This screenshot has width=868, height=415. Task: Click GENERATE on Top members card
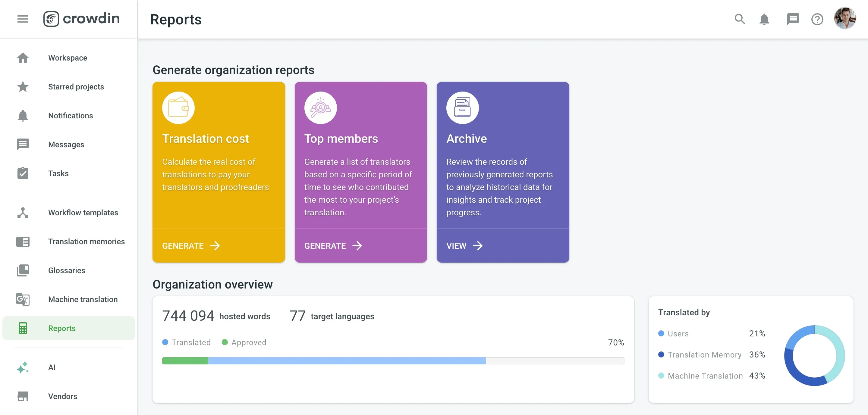click(x=333, y=246)
